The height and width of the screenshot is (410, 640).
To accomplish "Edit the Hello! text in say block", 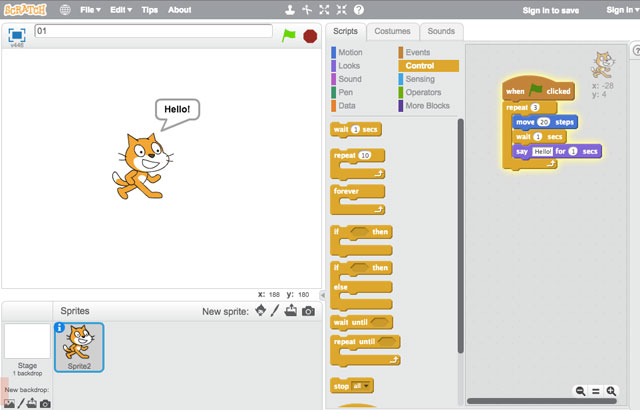I will (x=543, y=151).
